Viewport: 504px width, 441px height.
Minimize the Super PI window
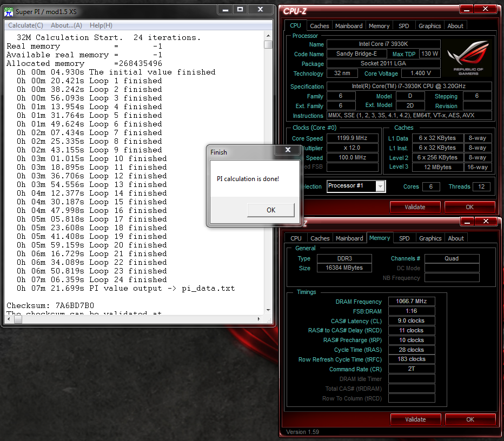(x=226, y=10)
